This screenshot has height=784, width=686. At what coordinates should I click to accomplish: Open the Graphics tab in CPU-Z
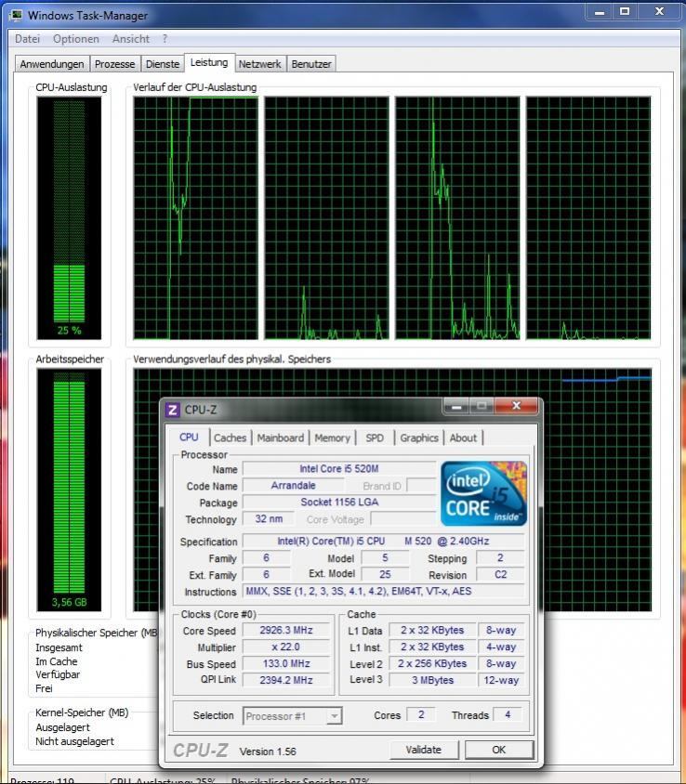tap(419, 438)
